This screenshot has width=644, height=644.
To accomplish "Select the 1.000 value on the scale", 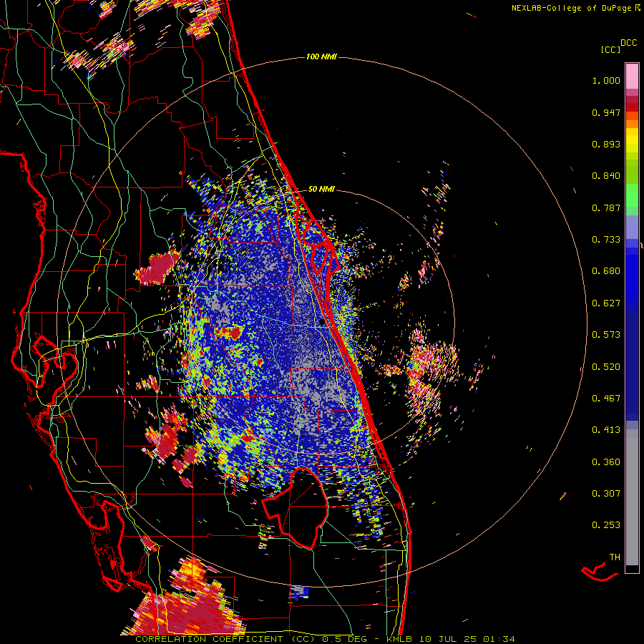I will pos(606,80).
